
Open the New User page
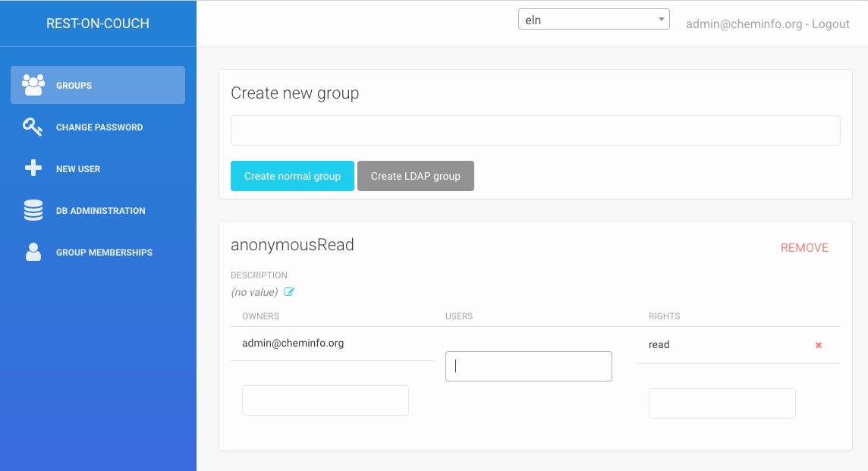pyautogui.click(x=98, y=169)
